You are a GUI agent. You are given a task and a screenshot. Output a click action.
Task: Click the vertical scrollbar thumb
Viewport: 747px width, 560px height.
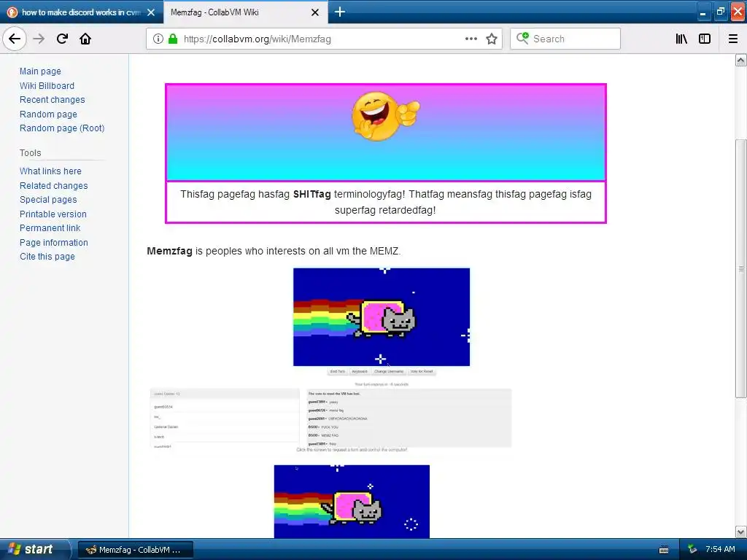740,268
